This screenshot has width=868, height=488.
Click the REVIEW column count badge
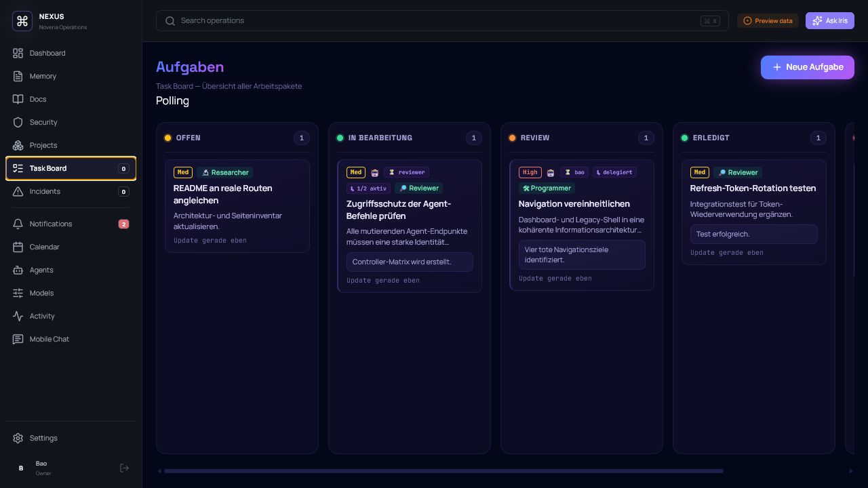click(646, 138)
